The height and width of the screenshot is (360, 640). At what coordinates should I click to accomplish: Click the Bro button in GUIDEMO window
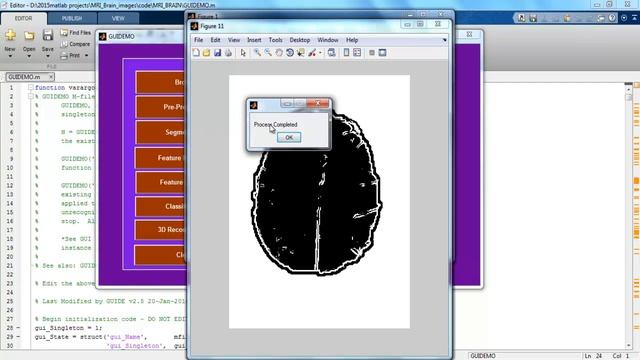point(160,82)
